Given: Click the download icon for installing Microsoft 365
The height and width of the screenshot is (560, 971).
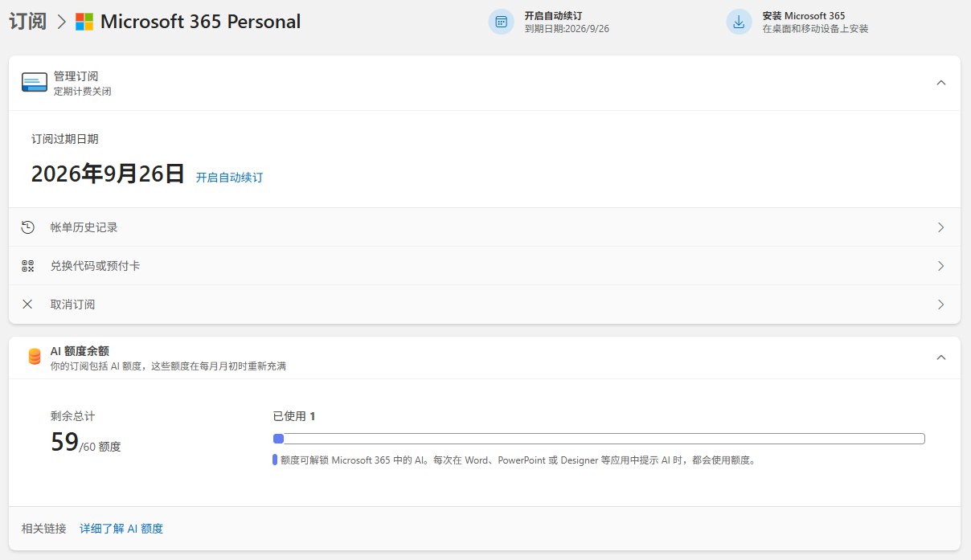Looking at the screenshot, I should pyautogui.click(x=740, y=22).
